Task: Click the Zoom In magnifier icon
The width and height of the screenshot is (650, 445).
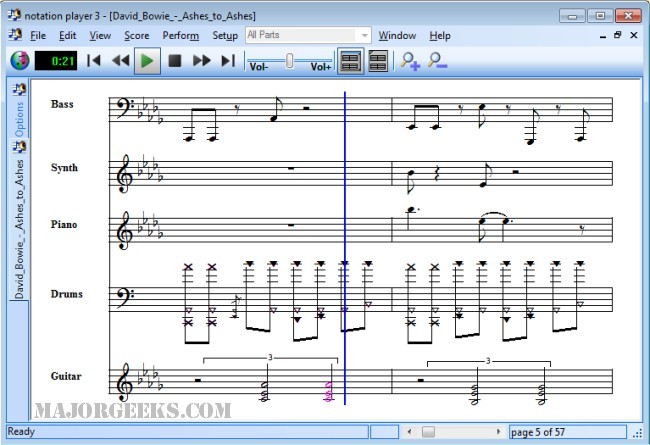Action: click(410, 61)
